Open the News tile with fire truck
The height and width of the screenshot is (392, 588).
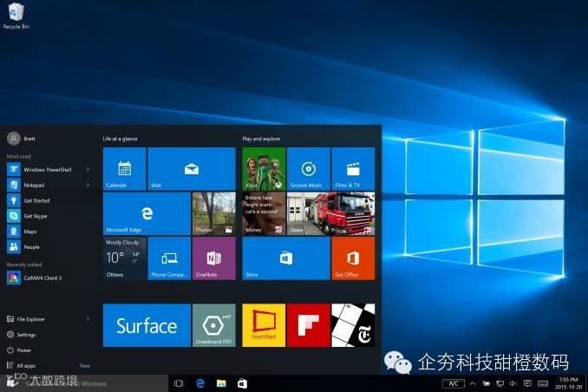[x=330, y=213]
